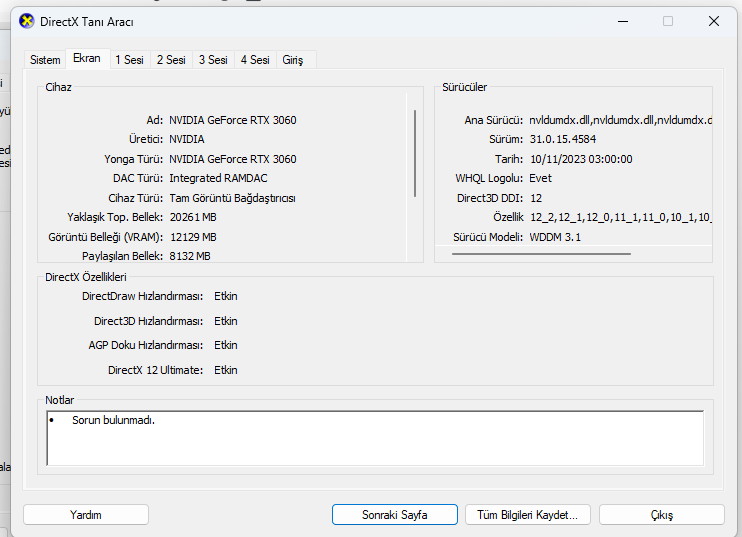Click the 12129 MB VRAM value
The height and width of the screenshot is (537, 742).
point(193,237)
